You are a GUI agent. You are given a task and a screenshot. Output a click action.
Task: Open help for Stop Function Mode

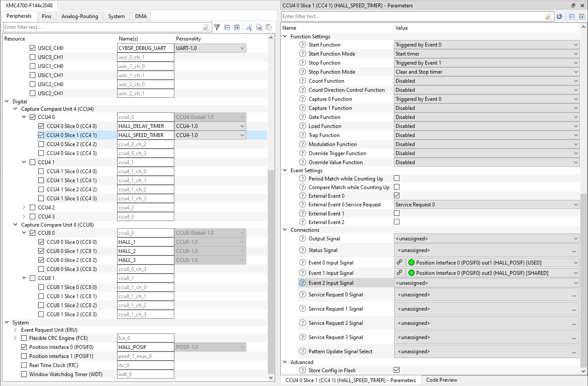click(303, 72)
